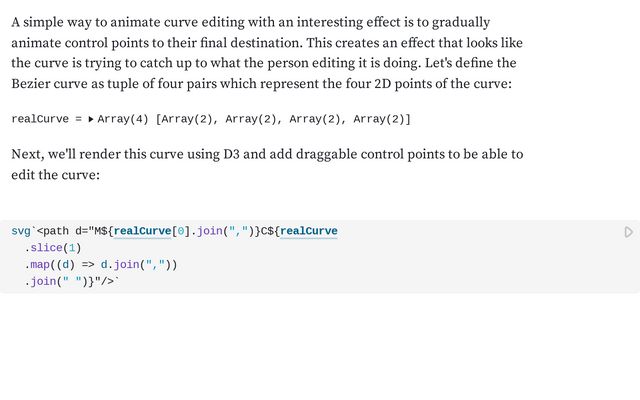This screenshot has width=640, height=400.
Task: Click the word D3 in the second paragraph
Action: [231, 154]
